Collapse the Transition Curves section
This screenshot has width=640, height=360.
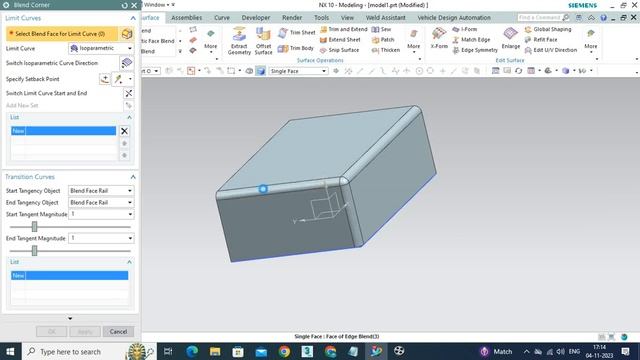point(133,177)
